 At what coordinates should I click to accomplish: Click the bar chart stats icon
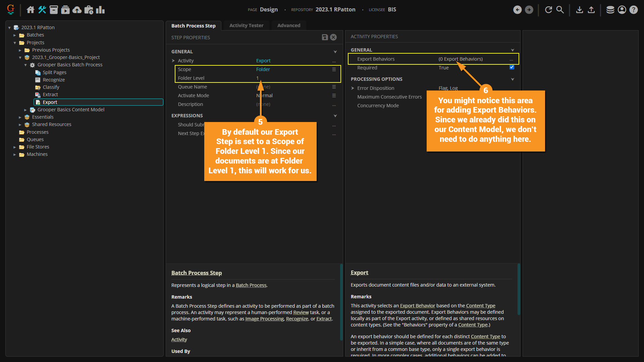tap(100, 10)
